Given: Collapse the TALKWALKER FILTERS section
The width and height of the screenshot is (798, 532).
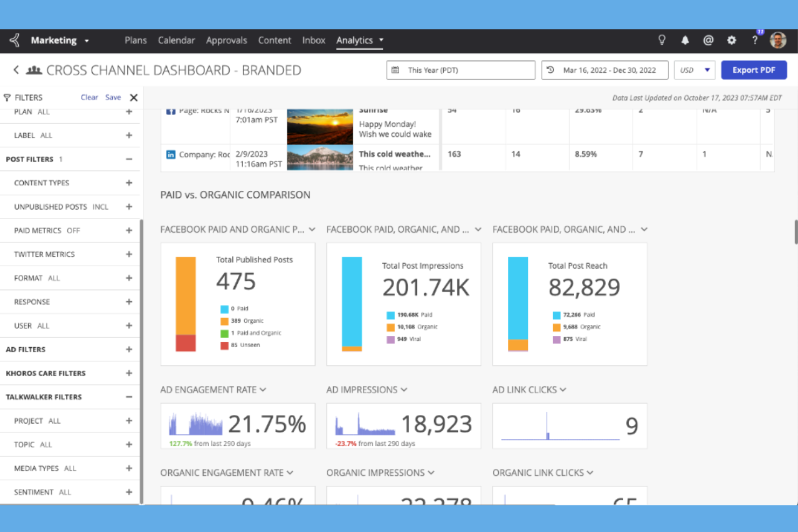Looking at the screenshot, I should pos(129,397).
